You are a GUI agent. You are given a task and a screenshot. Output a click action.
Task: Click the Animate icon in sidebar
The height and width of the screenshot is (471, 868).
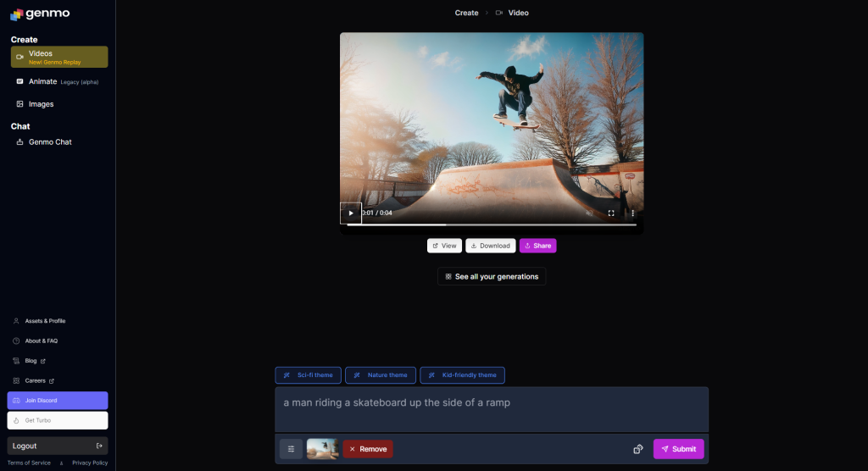tap(20, 81)
